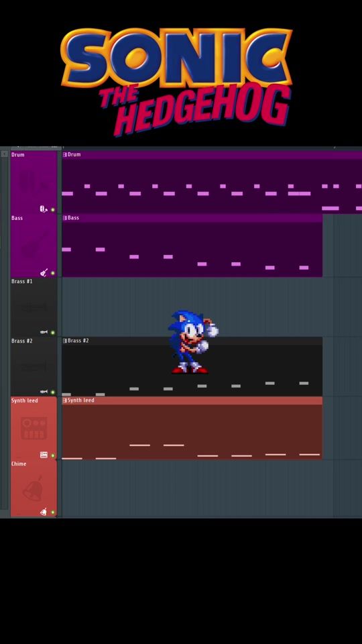Click the small button above the track list
The image size is (362, 644).
(x=5, y=154)
